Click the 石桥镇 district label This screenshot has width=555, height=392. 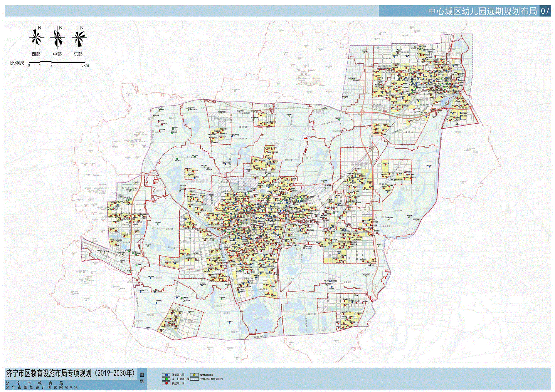click(x=319, y=330)
